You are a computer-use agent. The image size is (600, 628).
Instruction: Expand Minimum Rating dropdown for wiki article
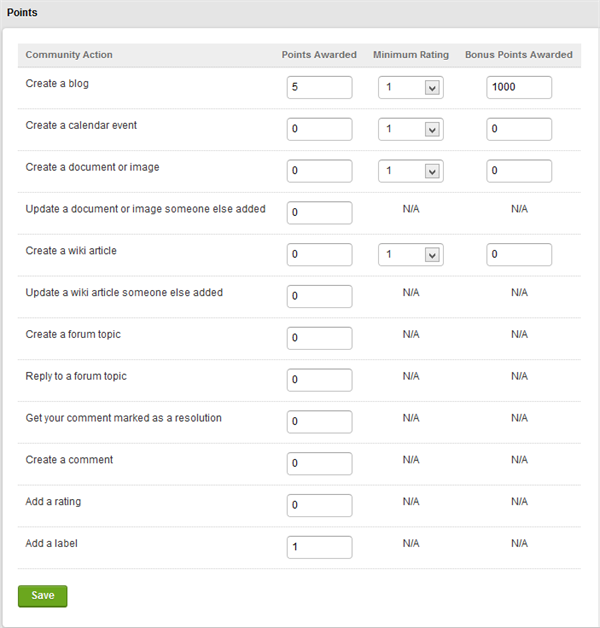411,254
